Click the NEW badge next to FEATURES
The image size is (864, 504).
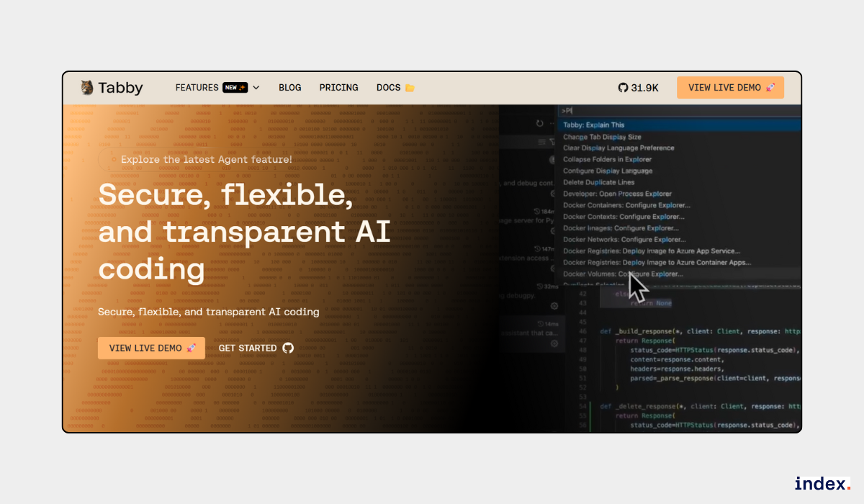[x=234, y=86]
